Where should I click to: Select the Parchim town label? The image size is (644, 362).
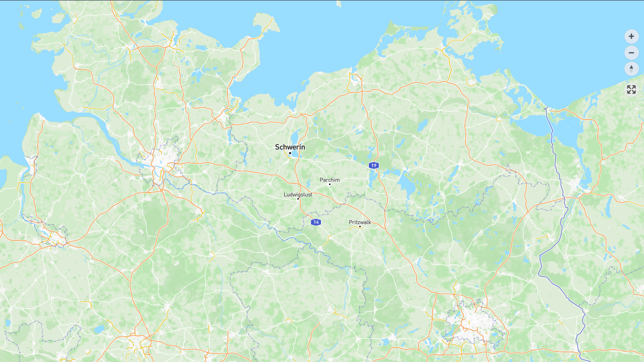tap(330, 179)
